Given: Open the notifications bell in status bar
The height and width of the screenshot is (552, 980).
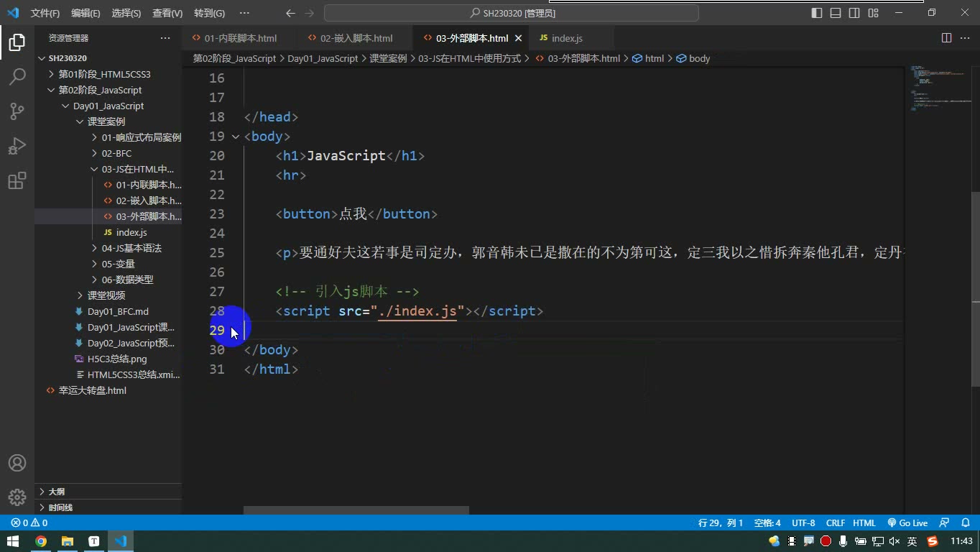Looking at the screenshot, I should (966, 523).
